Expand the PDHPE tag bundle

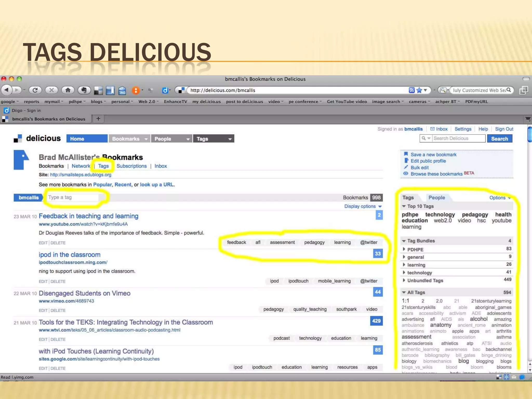pyautogui.click(x=404, y=249)
